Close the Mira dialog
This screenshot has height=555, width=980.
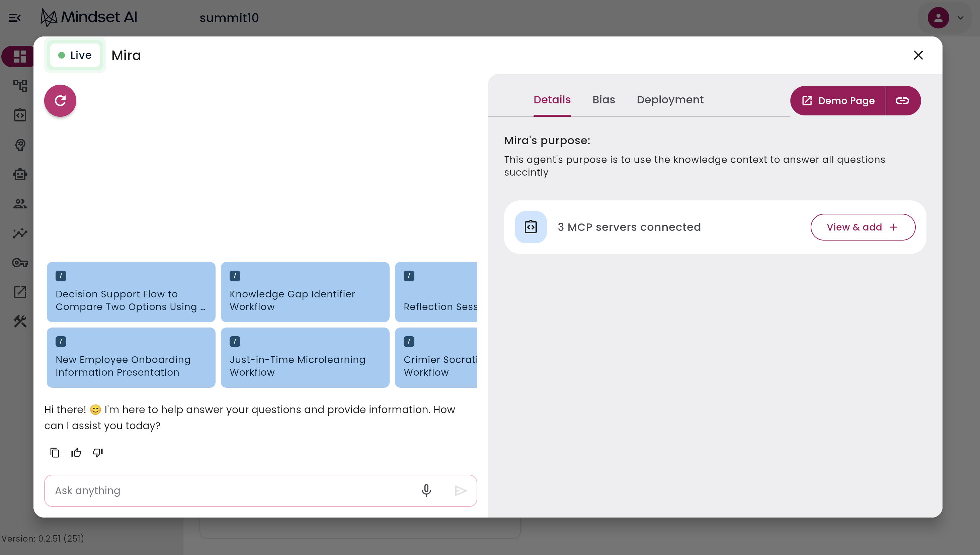pyautogui.click(x=918, y=55)
